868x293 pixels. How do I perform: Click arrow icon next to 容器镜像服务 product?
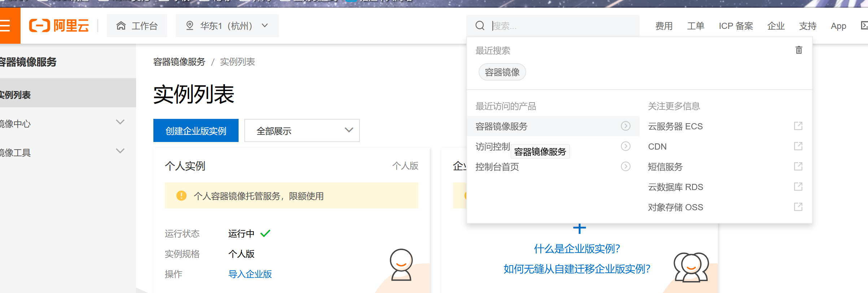pyautogui.click(x=625, y=126)
